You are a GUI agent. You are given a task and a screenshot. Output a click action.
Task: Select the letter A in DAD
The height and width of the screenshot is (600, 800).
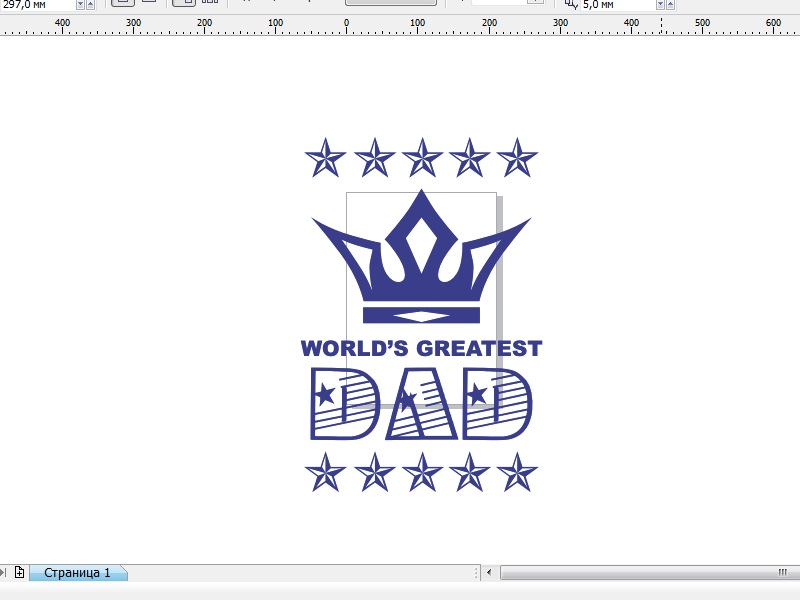click(x=421, y=404)
